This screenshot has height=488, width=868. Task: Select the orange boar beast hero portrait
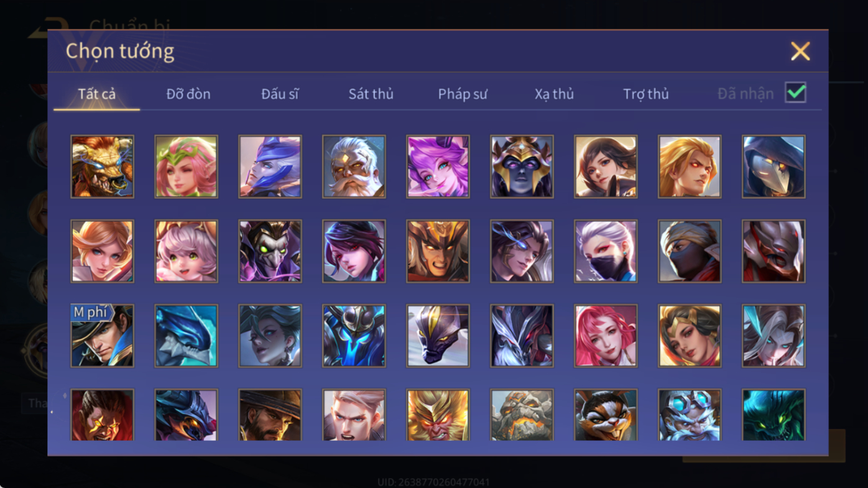coord(102,167)
